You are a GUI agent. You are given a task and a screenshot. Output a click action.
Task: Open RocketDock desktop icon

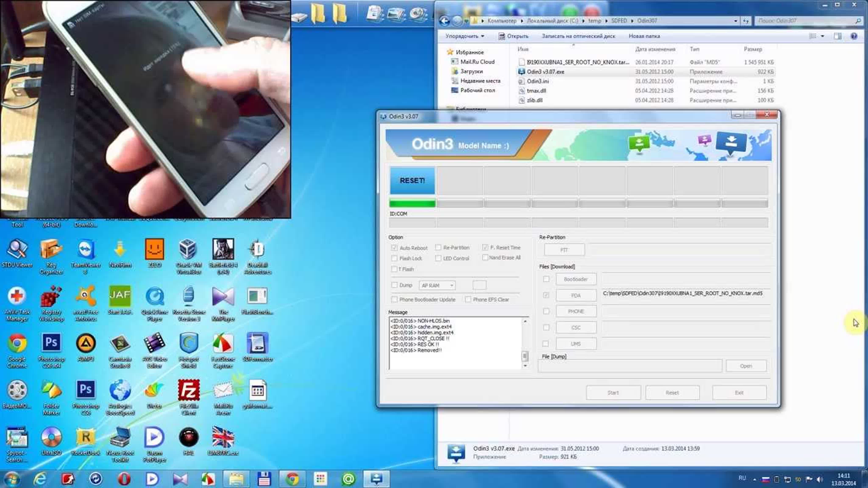click(86, 441)
